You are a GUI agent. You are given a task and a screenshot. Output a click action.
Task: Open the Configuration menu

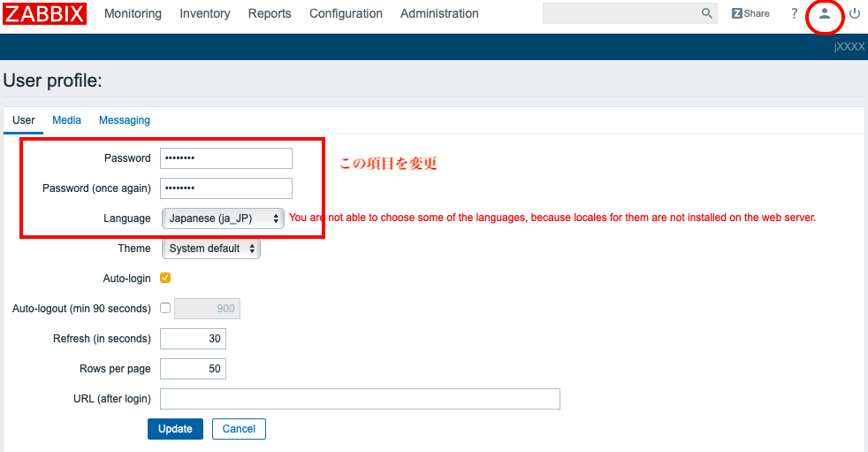[346, 13]
